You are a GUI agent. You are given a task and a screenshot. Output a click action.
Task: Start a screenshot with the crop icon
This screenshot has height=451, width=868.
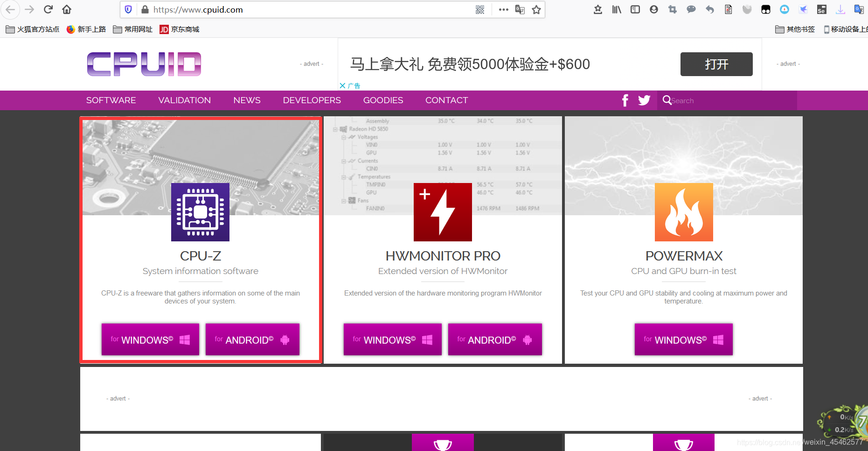[x=673, y=9]
